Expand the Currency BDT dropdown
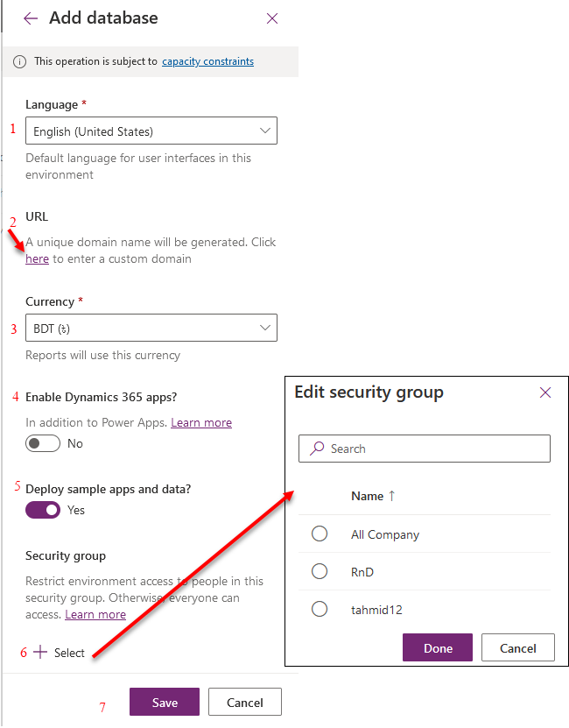569x728 pixels. tap(151, 328)
